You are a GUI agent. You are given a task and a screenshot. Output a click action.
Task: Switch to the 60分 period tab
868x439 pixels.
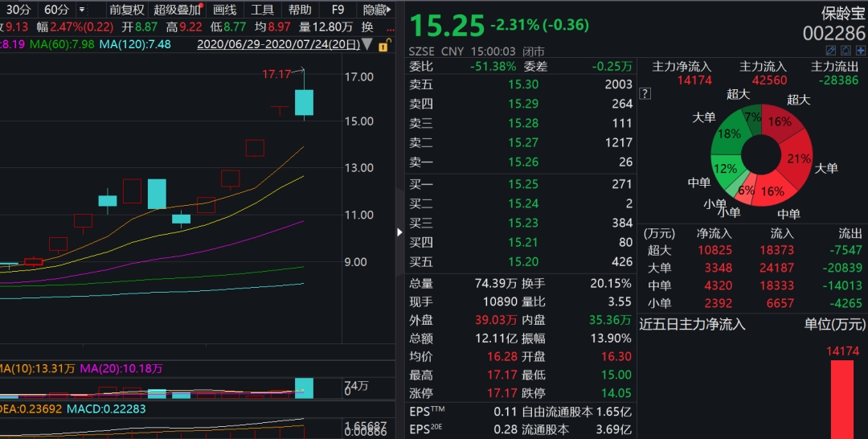tap(56, 10)
